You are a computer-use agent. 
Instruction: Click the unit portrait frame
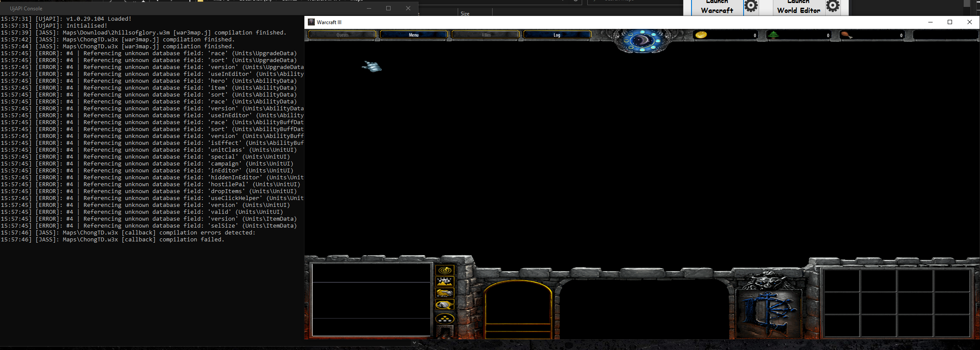[x=518, y=309]
